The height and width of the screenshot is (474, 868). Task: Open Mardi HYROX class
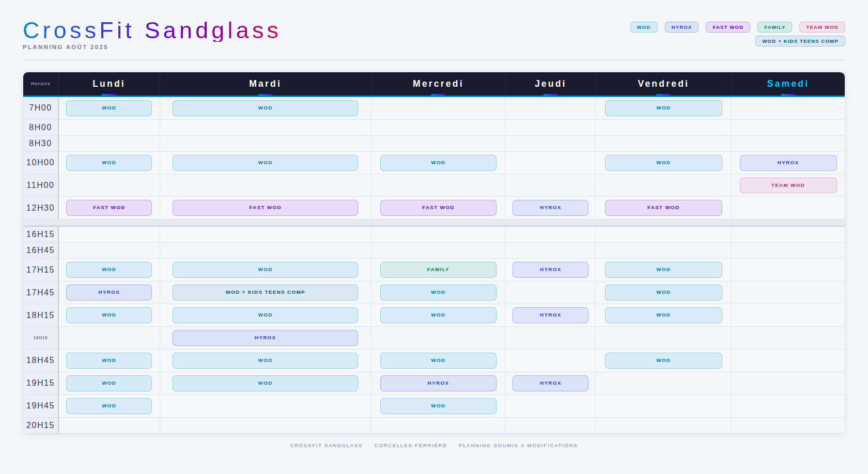[x=265, y=338]
